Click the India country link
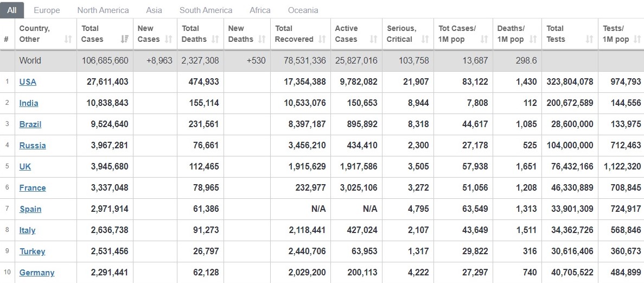644x283 pixels. point(29,103)
